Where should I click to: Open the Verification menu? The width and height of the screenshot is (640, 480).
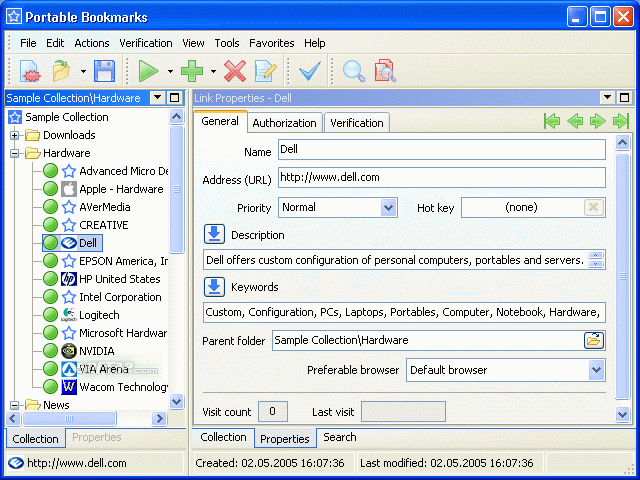[146, 43]
